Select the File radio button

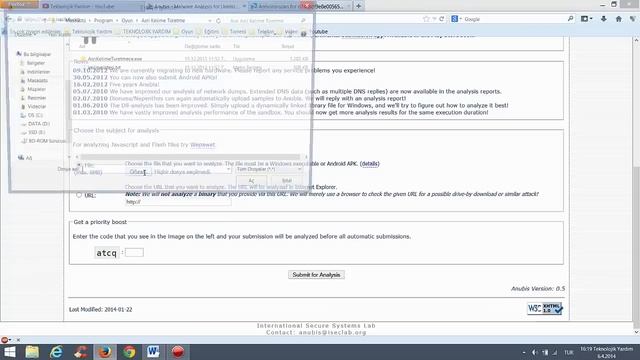[x=78, y=165]
